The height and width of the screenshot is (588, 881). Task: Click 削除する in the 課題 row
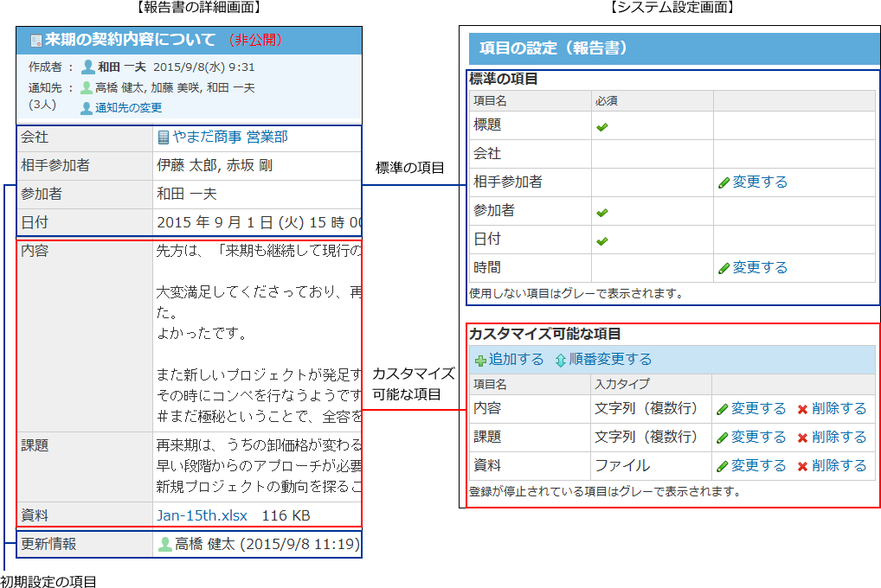(839, 438)
